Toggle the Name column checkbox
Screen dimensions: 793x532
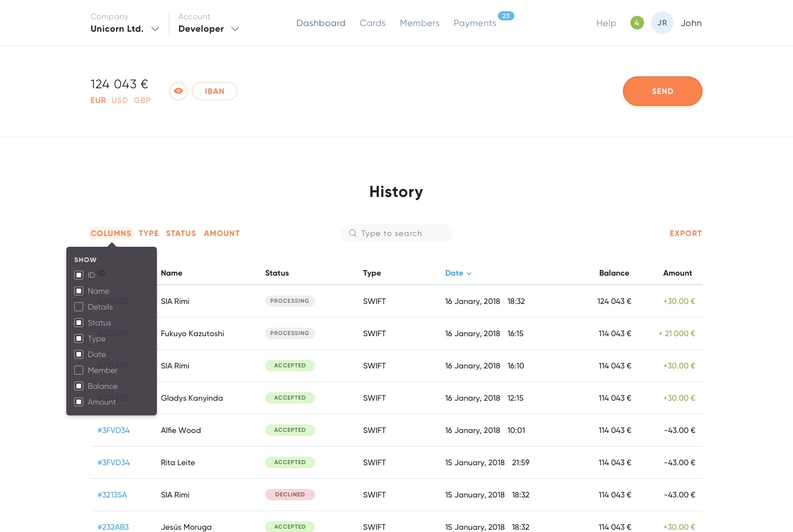[x=79, y=291]
